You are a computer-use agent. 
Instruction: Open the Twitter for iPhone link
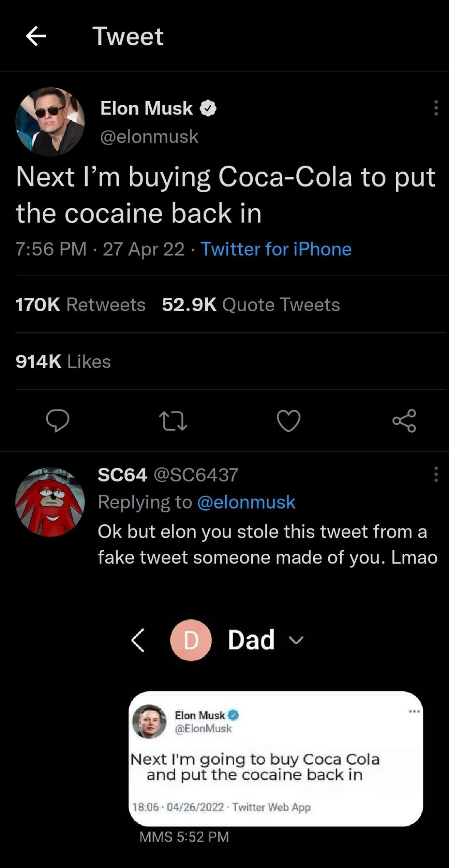(276, 249)
